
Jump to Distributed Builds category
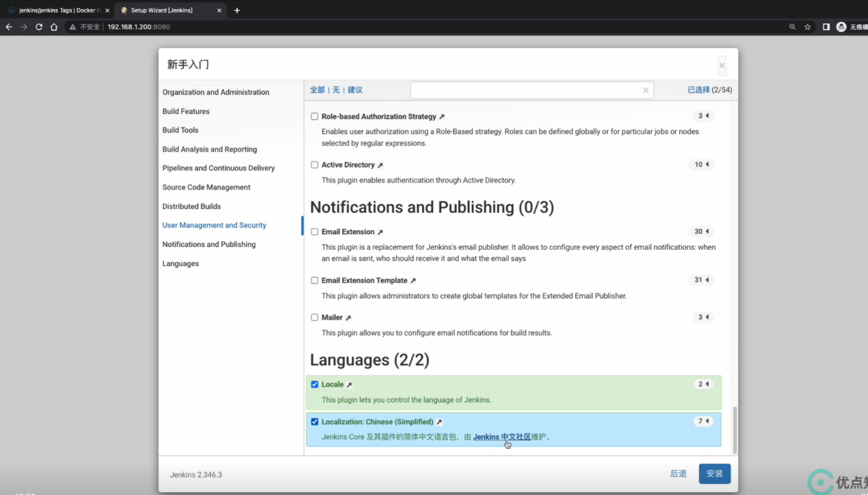tap(192, 207)
